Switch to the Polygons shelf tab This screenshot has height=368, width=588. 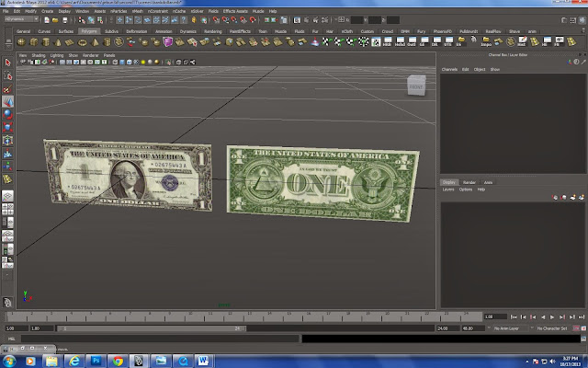89,31
